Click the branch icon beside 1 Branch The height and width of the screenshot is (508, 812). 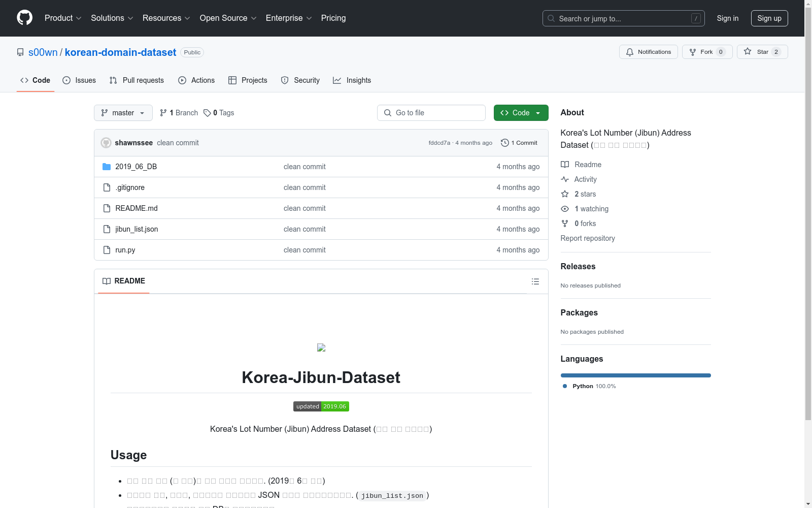coord(163,113)
